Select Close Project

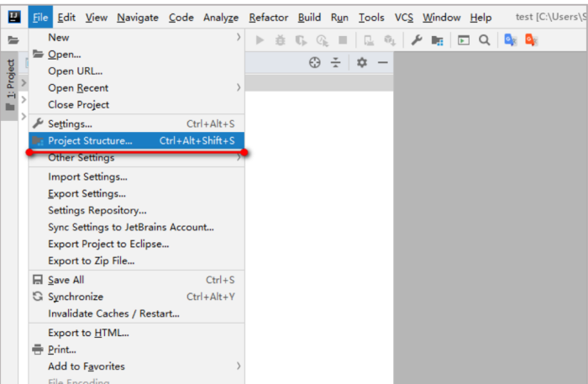[x=136, y=105]
